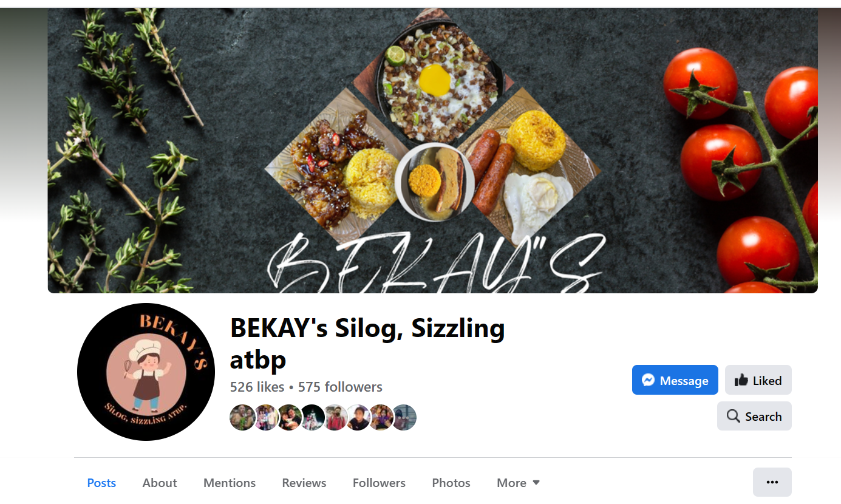The image size is (841, 504).
Task: Open the three-dots options menu
Action: pos(772,482)
